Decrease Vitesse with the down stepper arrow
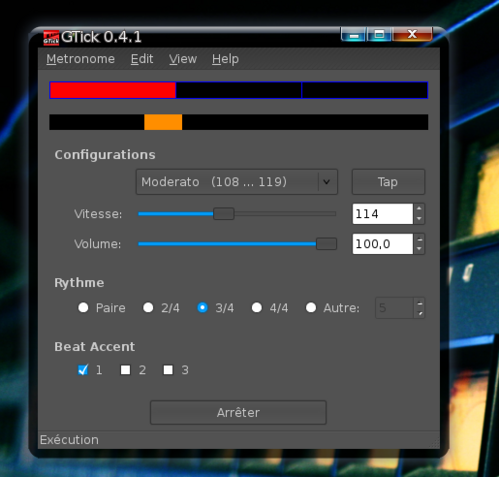The image size is (499, 477). (419, 219)
